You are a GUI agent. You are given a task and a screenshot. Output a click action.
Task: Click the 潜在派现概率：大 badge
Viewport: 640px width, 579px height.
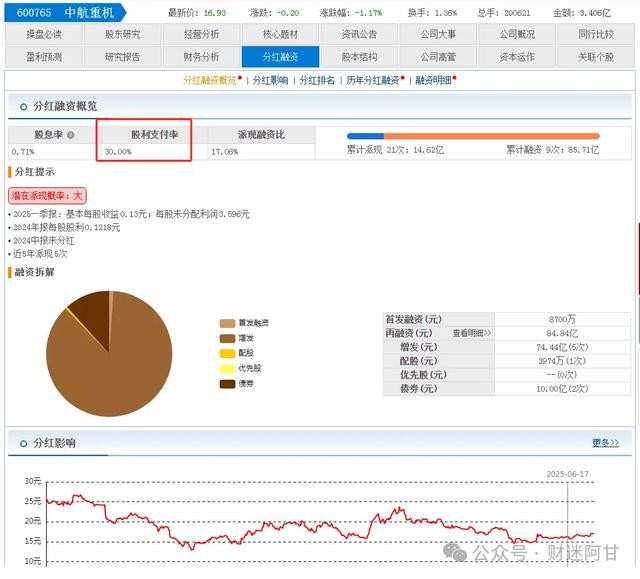[47, 196]
